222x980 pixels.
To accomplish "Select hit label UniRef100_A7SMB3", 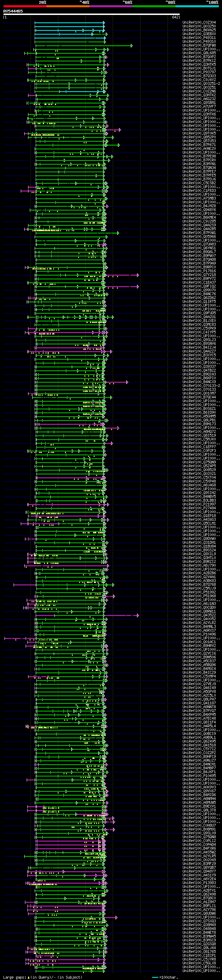I will pos(199,198).
